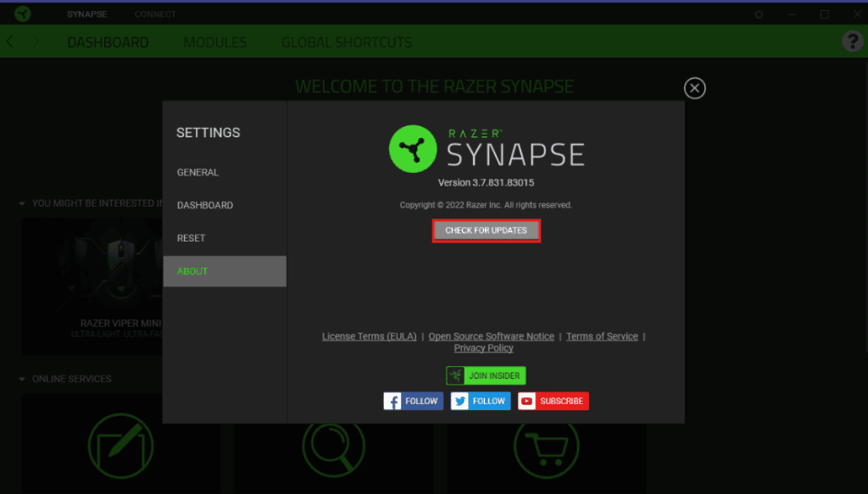Click the Razer Synapse logo in the dialog

point(413,147)
